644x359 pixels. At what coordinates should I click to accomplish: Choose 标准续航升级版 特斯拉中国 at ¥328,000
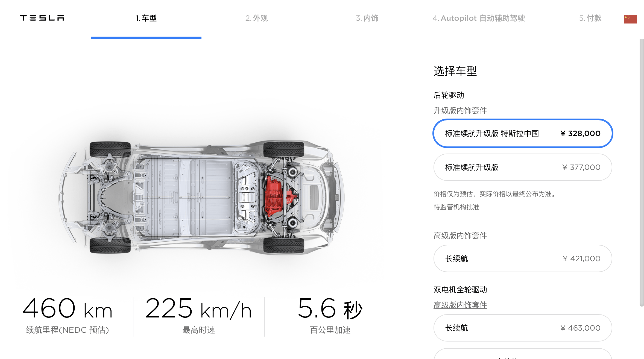pyautogui.click(x=523, y=133)
